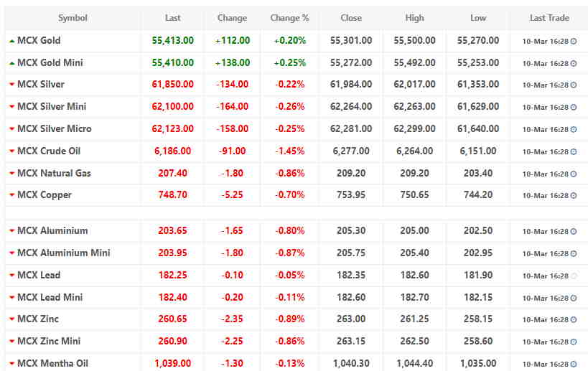Select MCX Mentha Oil high value 1,044.40
Screen dimensions: 588x371
pyautogui.click(x=414, y=363)
